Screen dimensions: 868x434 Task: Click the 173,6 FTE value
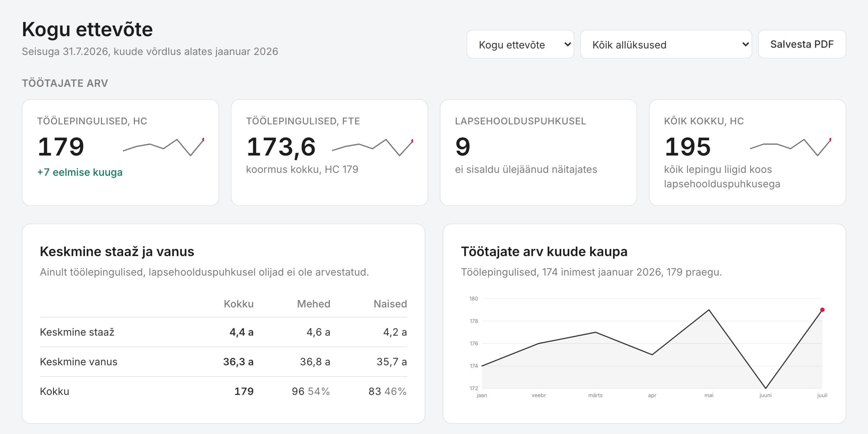point(281,147)
